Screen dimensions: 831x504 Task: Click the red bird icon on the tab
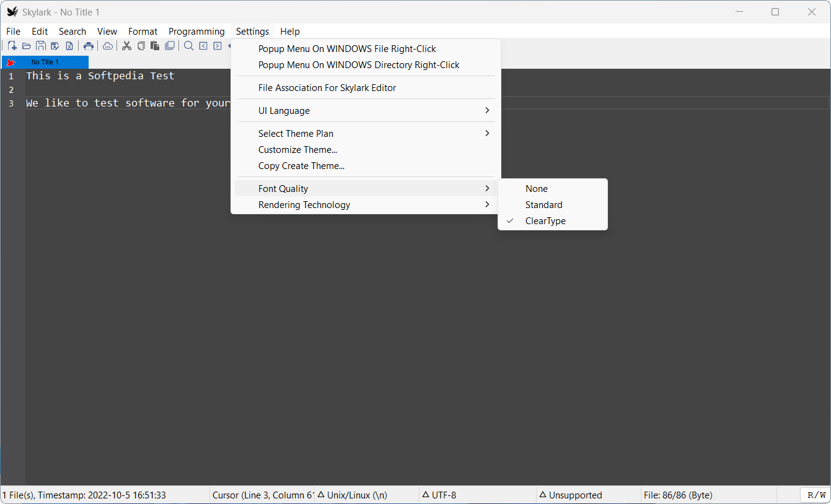coord(10,62)
